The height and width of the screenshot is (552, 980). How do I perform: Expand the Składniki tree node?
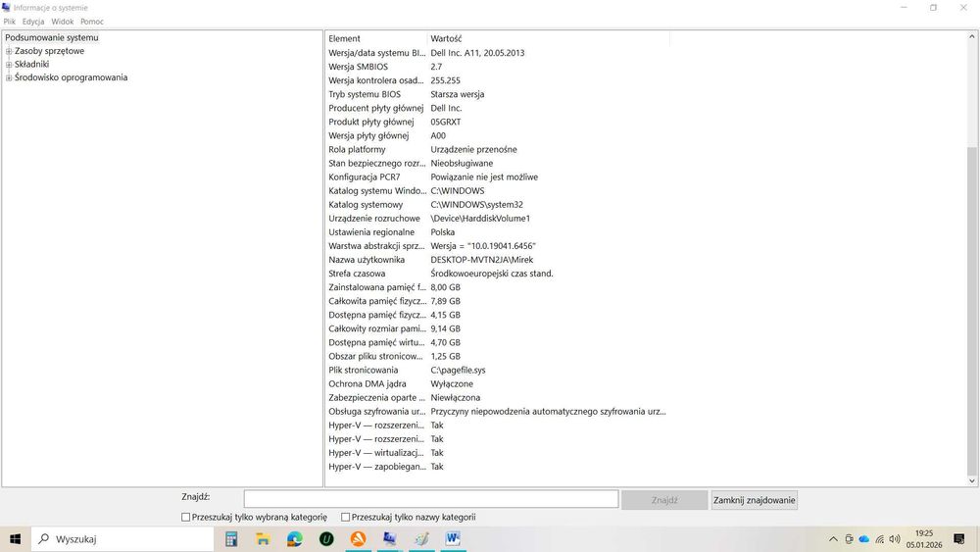point(9,65)
